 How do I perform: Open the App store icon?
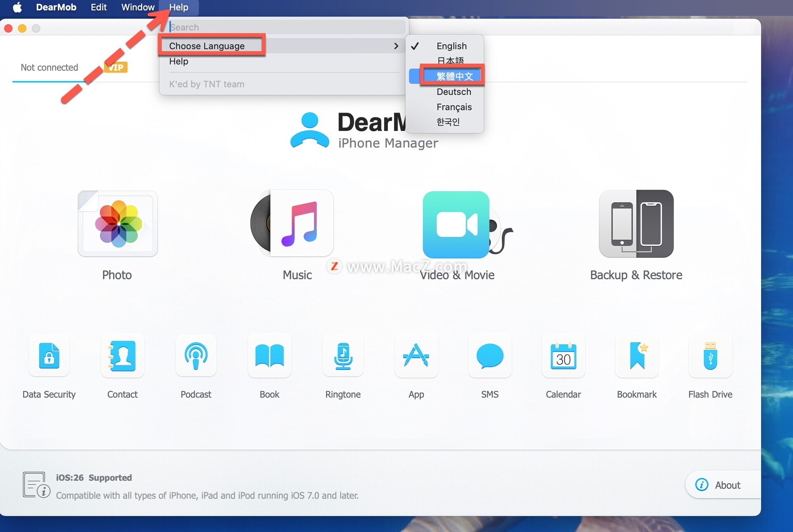pyautogui.click(x=416, y=355)
